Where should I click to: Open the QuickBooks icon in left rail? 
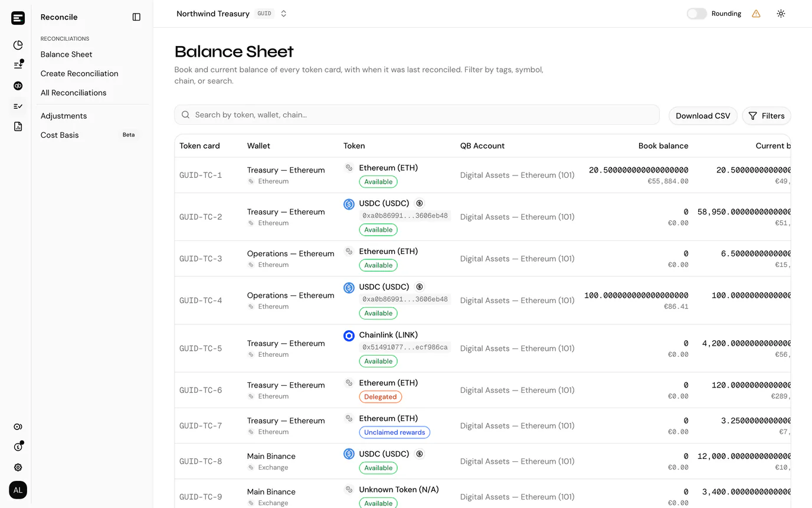tap(18, 86)
